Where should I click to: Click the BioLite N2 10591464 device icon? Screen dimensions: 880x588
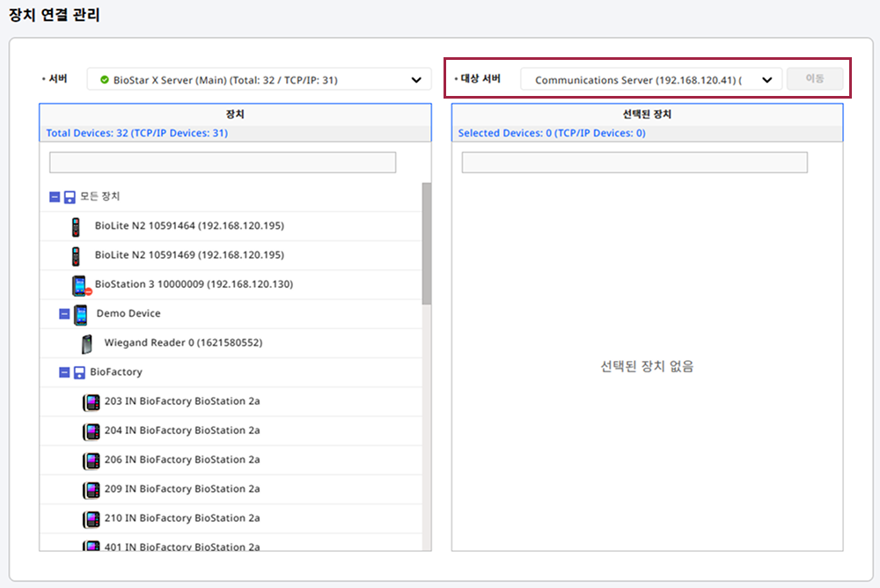(75, 226)
